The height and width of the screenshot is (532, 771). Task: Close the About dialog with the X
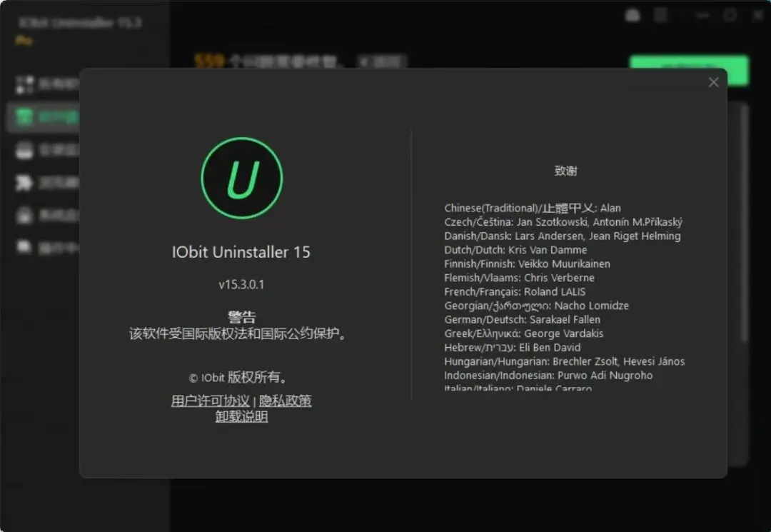pos(713,82)
